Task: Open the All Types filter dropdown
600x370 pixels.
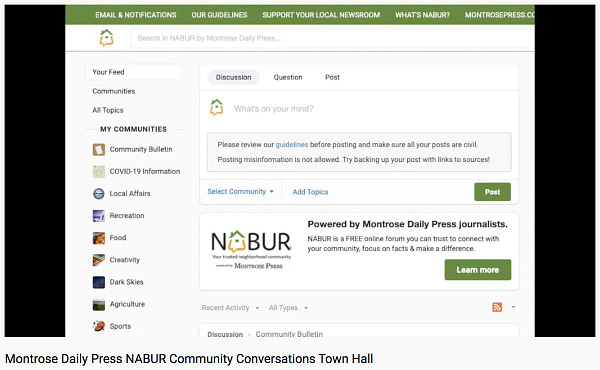Action: pos(288,308)
